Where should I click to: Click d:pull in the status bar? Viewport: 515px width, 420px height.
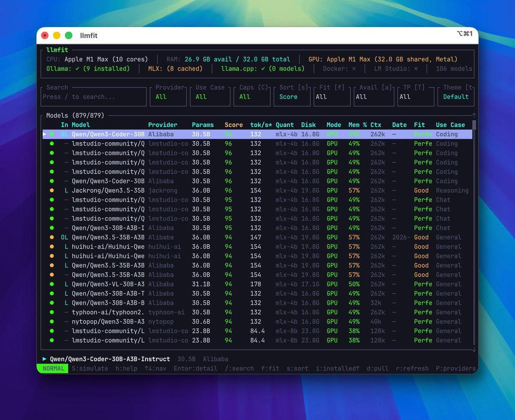pyautogui.click(x=378, y=368)
